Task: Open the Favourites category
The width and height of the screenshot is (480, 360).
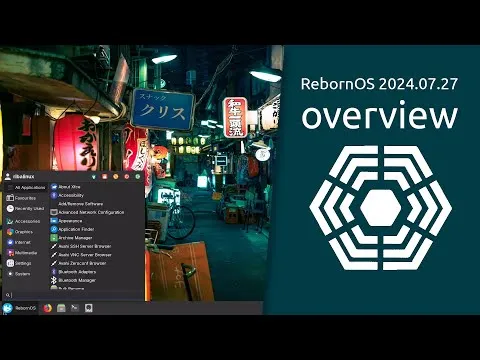Action: coord(21,198)
